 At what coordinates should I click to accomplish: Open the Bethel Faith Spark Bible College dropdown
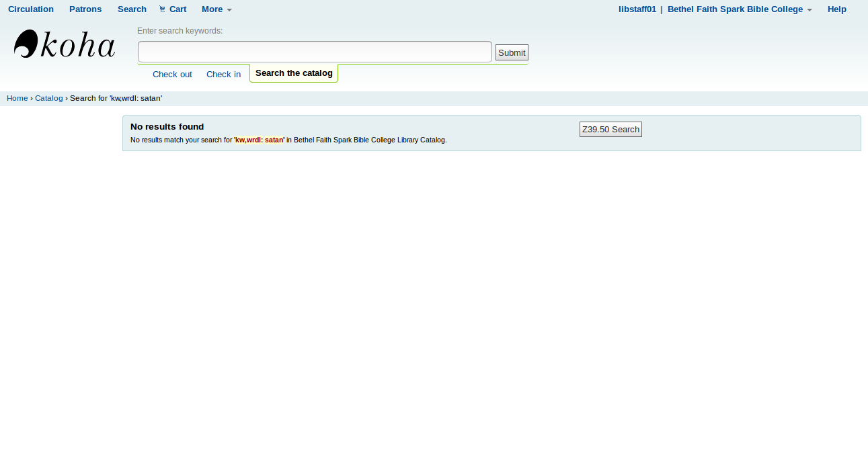coord(735,9)
